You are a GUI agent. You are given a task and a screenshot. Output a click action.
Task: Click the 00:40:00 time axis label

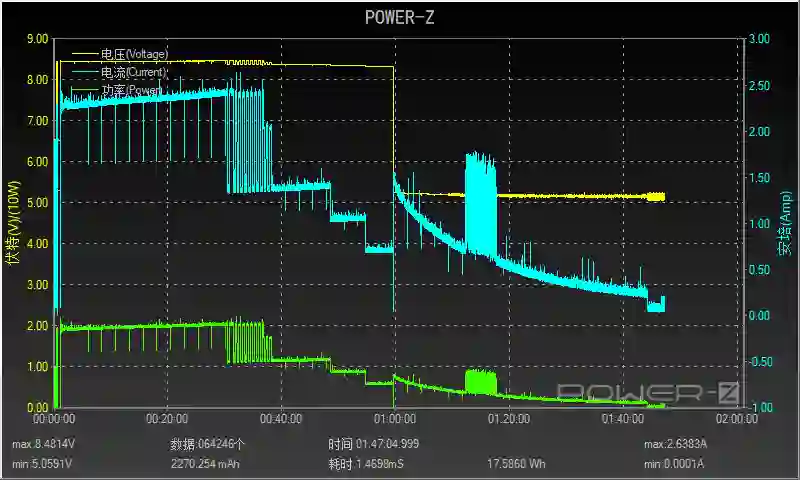click(281, 419)
